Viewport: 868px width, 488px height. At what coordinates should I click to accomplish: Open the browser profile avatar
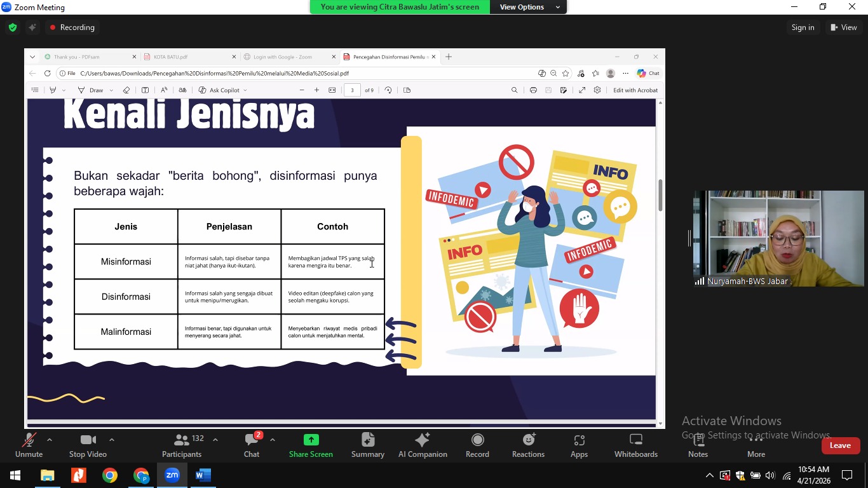[x=611, y=73]
